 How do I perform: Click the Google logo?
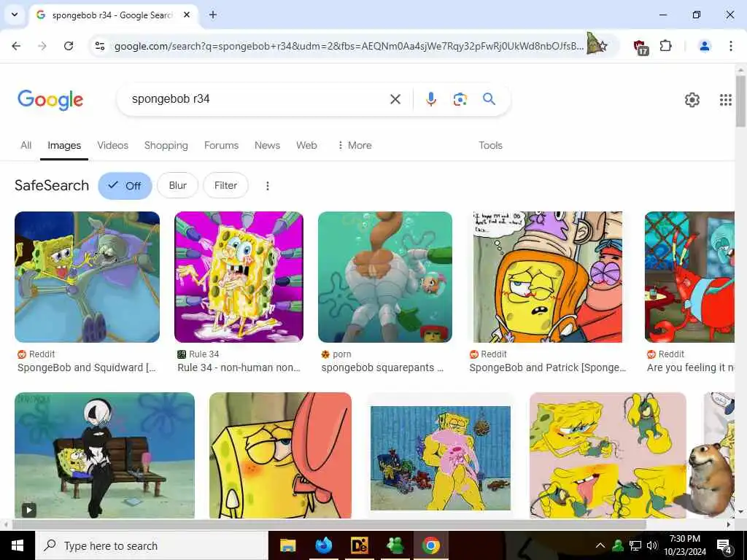pos(50,99)
